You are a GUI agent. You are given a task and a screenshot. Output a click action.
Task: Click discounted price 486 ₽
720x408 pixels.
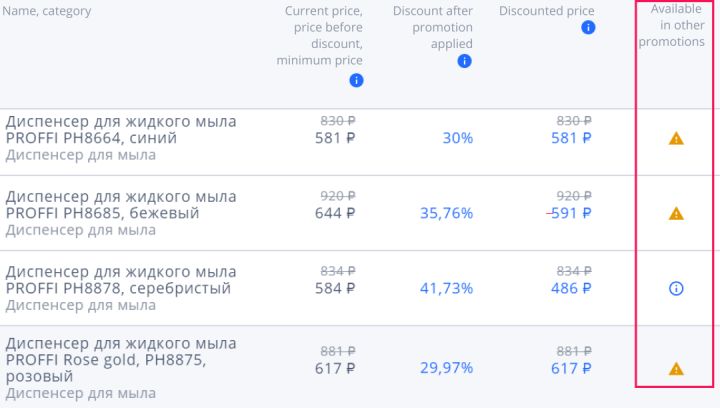tap(571, 288)
